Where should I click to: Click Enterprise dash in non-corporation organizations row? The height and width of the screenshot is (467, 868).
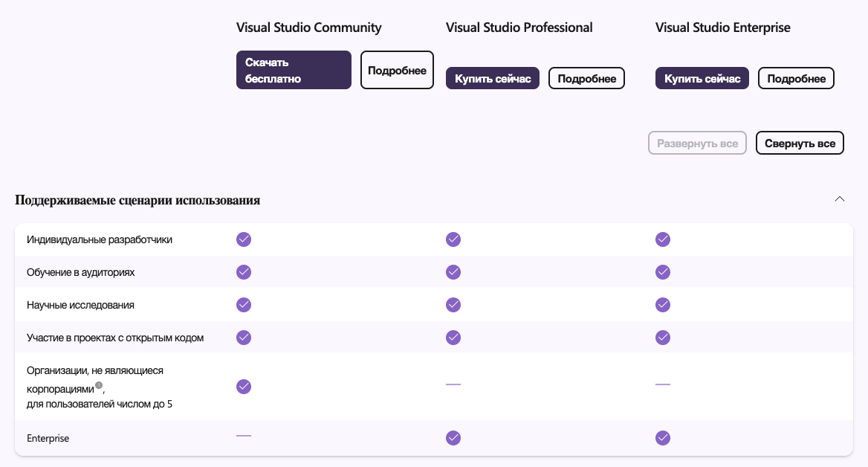coord(663,384)
